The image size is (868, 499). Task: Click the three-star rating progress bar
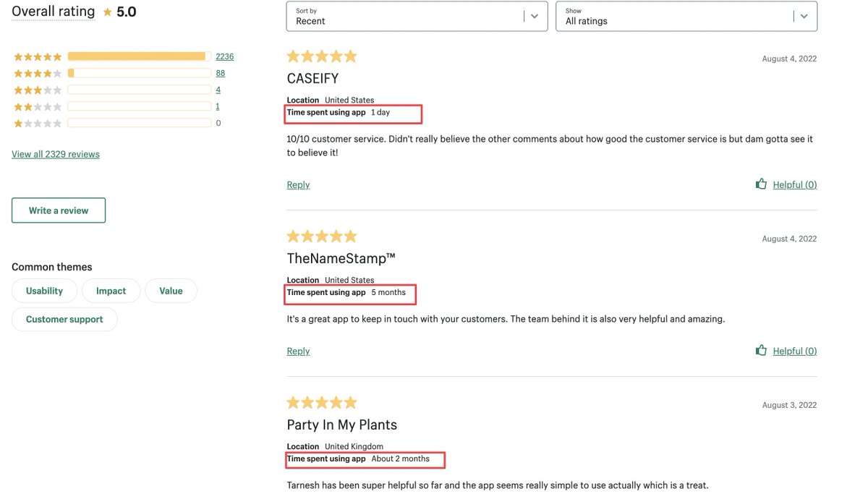[x=140, y=90]
